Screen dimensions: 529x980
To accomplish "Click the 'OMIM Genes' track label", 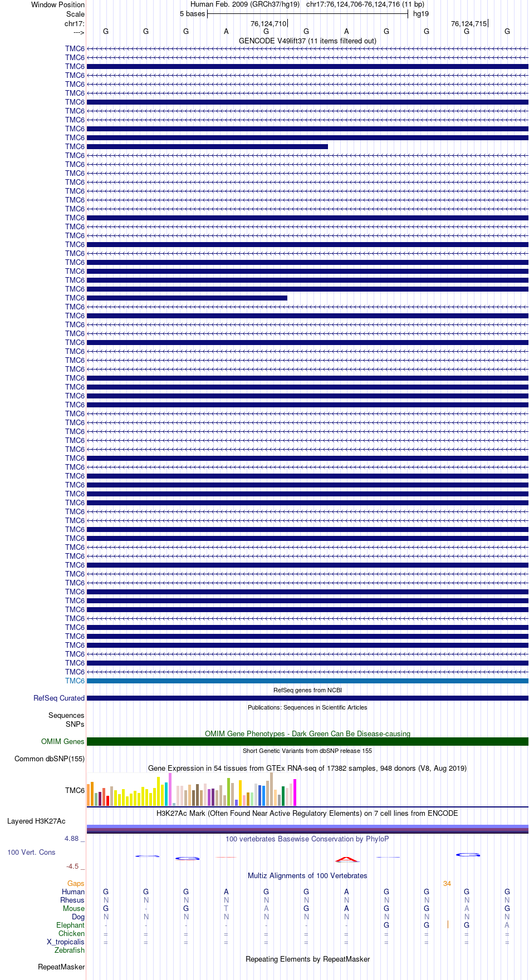I will tap(63, 742).
